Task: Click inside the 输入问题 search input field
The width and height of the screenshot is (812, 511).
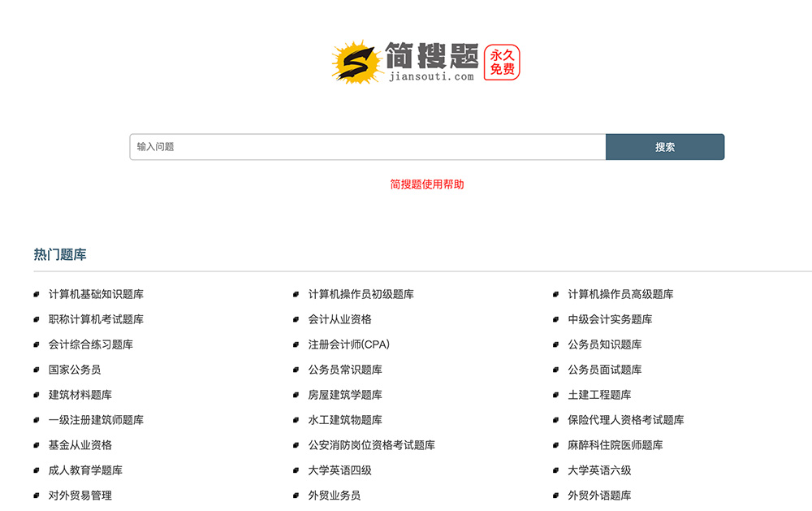Action: click(365, 146)
